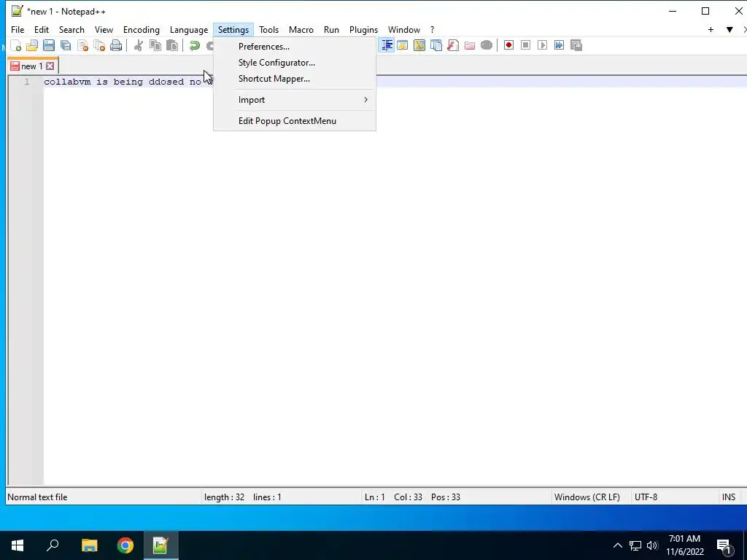This screenshot has height=560, width=747.
Task: Open the Shortcut Mapper entry
Action: pyautogui.click(x=295, y=79)
